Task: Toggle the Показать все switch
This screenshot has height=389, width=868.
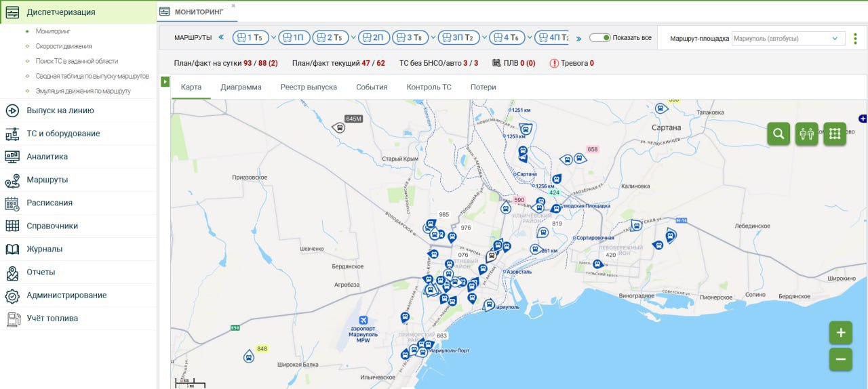Action: tap(599, 38)
